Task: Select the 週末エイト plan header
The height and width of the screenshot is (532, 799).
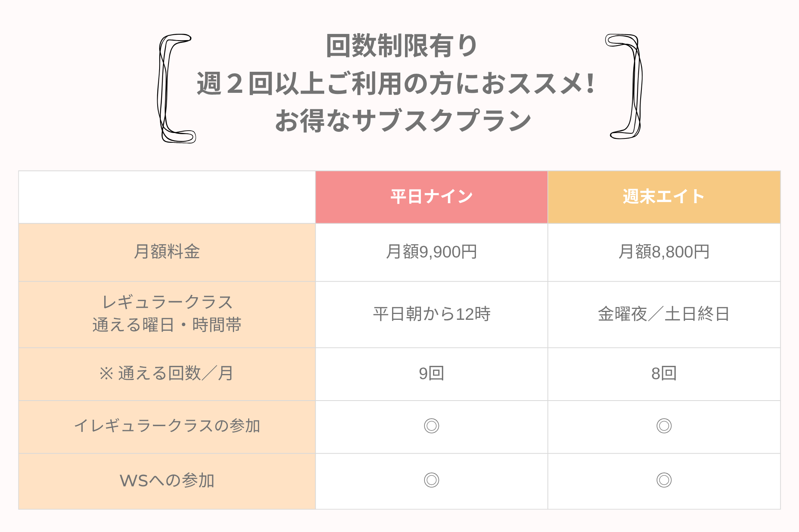Action: point(664,197)
